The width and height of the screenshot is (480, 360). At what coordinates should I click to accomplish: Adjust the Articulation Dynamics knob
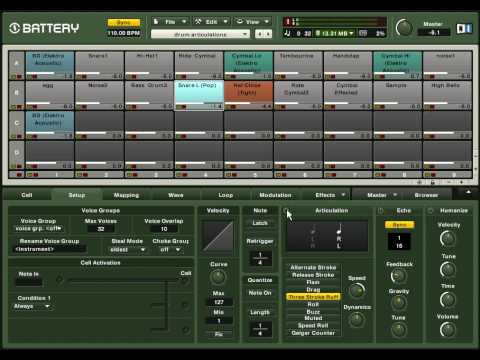(x=356, y=319)
